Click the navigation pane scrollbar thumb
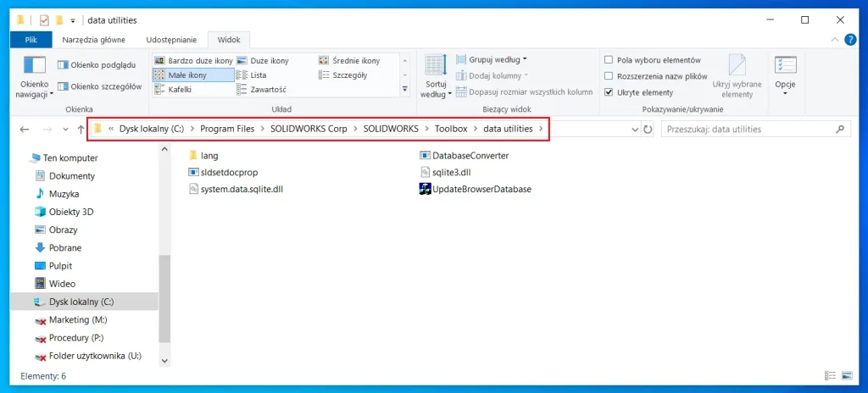 [164, 300]
